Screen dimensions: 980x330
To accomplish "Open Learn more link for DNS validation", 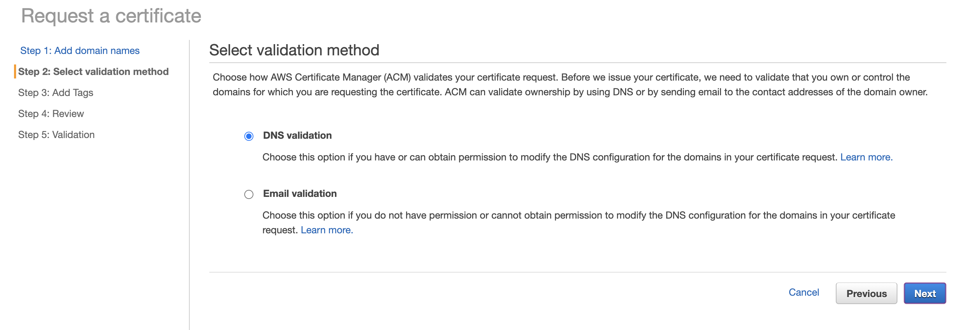I will (866, 157).
